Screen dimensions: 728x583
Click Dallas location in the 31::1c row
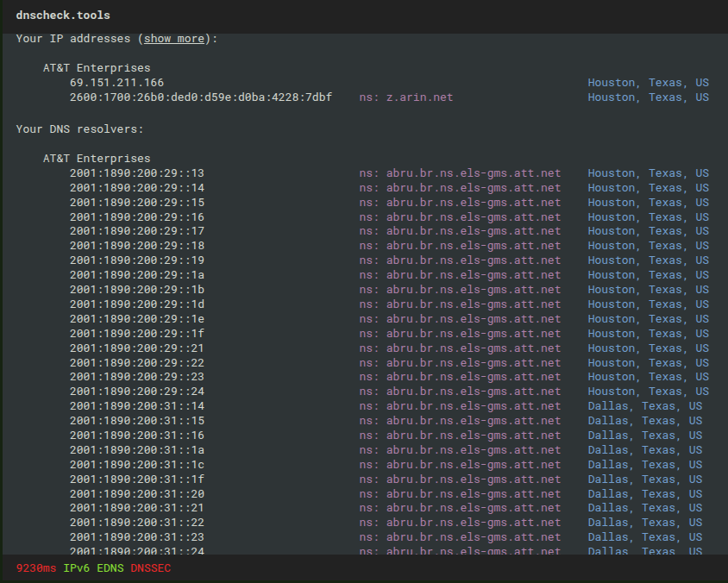click(x=645, y=465)
